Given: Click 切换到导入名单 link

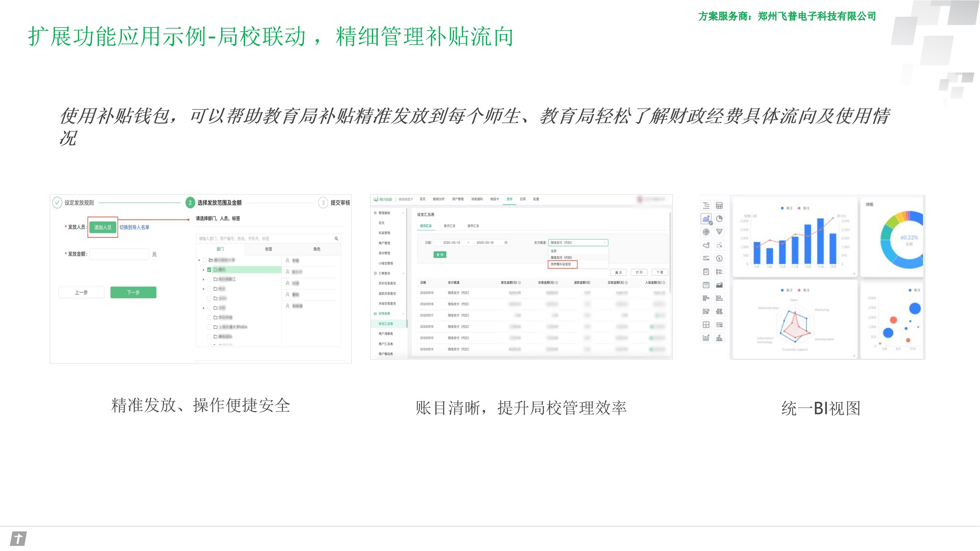Looking at the screenshot, I should 134,227.
